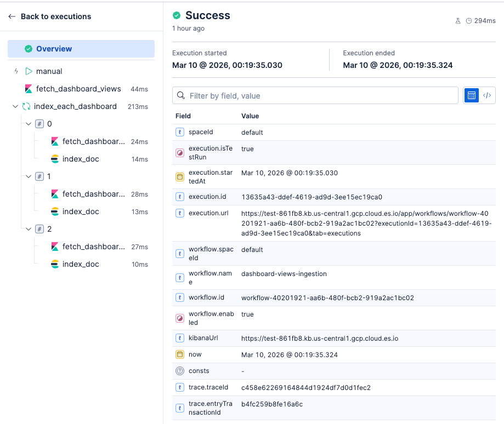The height and width of the screenshot is (424, 504).
Task: Select the Overview item
Action: (x=54, y=49)
